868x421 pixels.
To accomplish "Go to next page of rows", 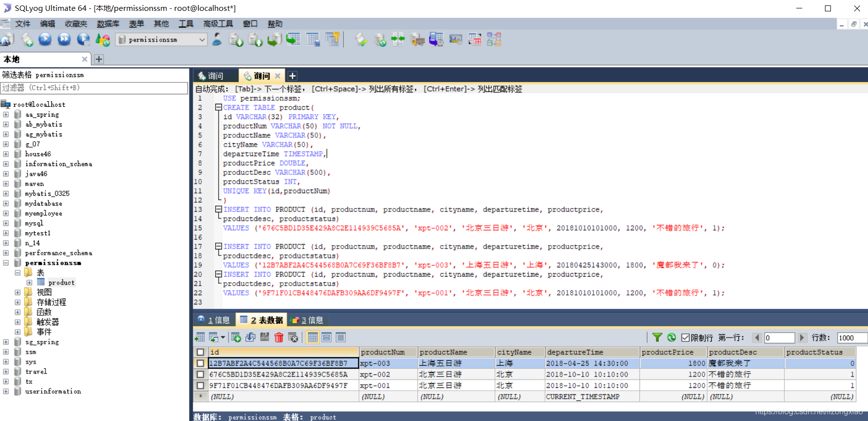I will [802, 337].
